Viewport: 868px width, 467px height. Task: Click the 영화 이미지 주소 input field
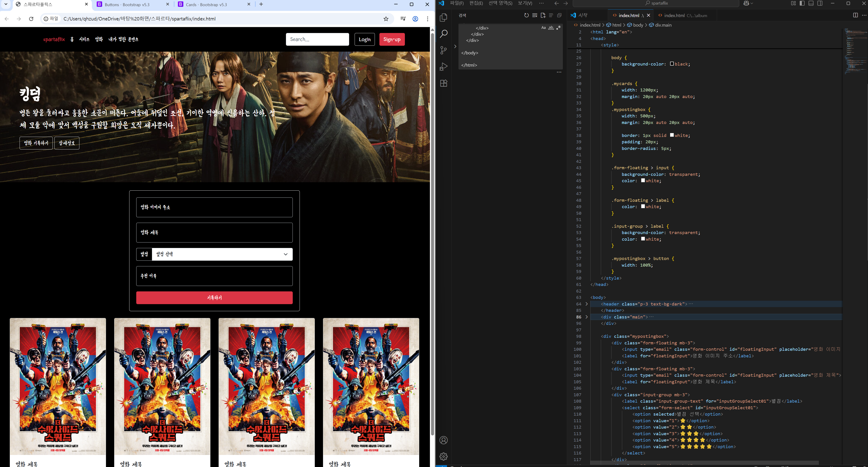214,207
